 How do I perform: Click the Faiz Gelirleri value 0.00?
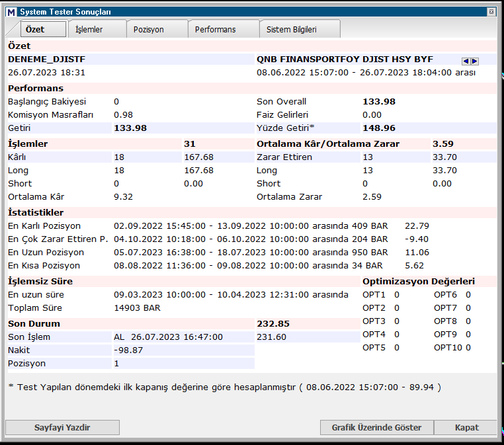click(x=372, y=114)
